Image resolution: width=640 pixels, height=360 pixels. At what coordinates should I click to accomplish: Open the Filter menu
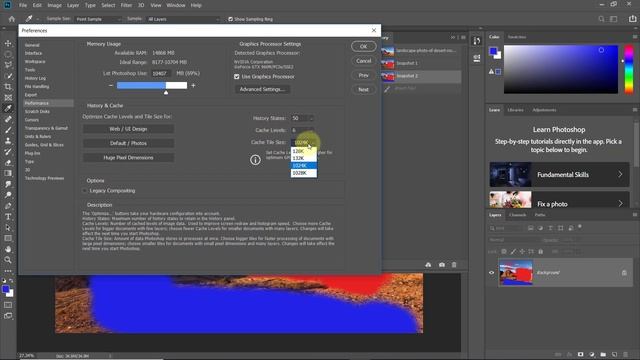pos(127,5)
